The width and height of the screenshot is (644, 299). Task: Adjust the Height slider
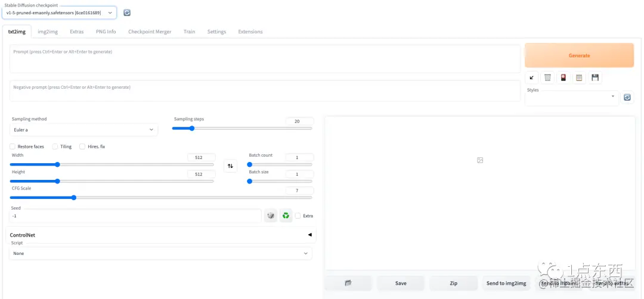112,181
